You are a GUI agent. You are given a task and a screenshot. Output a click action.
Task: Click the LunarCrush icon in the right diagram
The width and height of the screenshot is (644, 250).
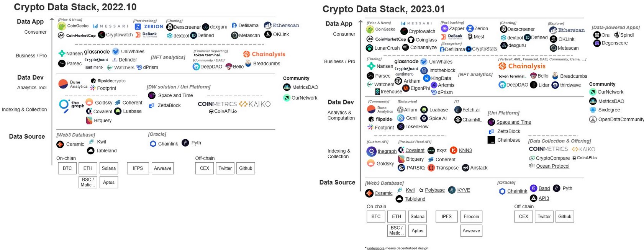369,48
